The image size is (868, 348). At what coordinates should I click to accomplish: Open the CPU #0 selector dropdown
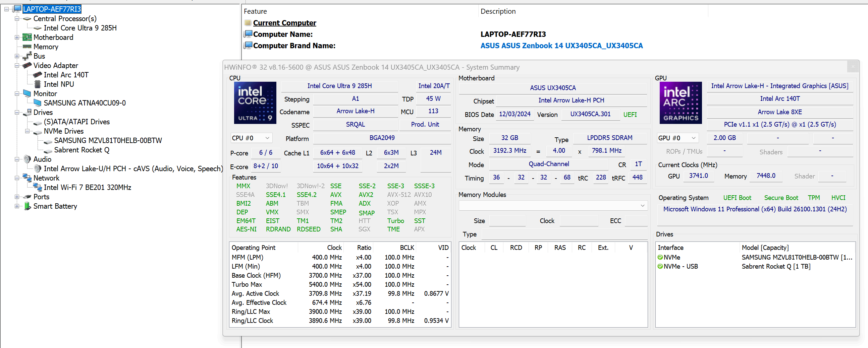[x=251, y=138]
